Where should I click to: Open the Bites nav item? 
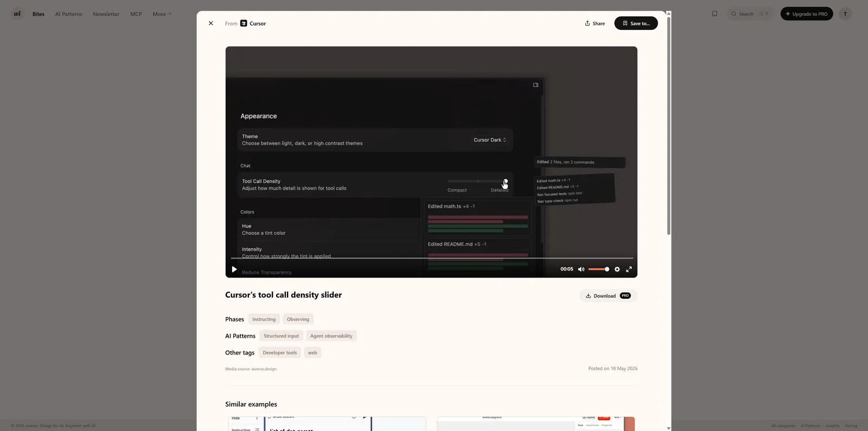coord(39,14)
